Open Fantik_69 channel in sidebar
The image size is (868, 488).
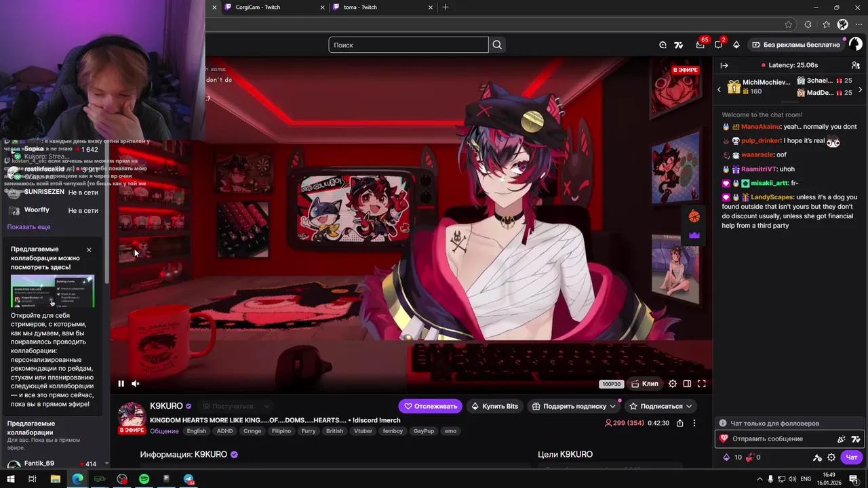click(53, 464)
